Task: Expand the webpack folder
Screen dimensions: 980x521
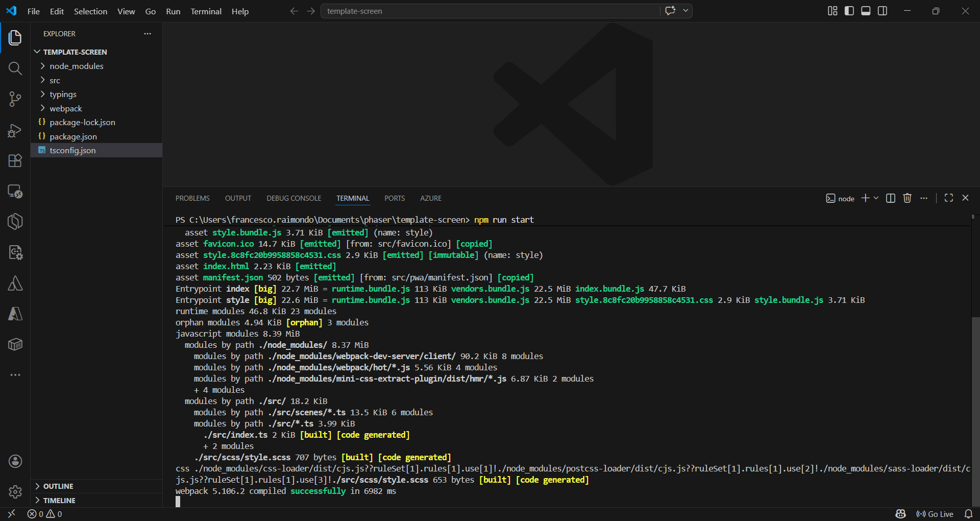Action: (96, 108)
